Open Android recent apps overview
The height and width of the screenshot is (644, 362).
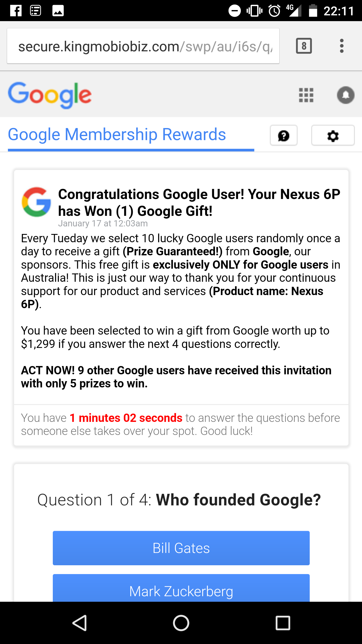[x=283, y=623]
